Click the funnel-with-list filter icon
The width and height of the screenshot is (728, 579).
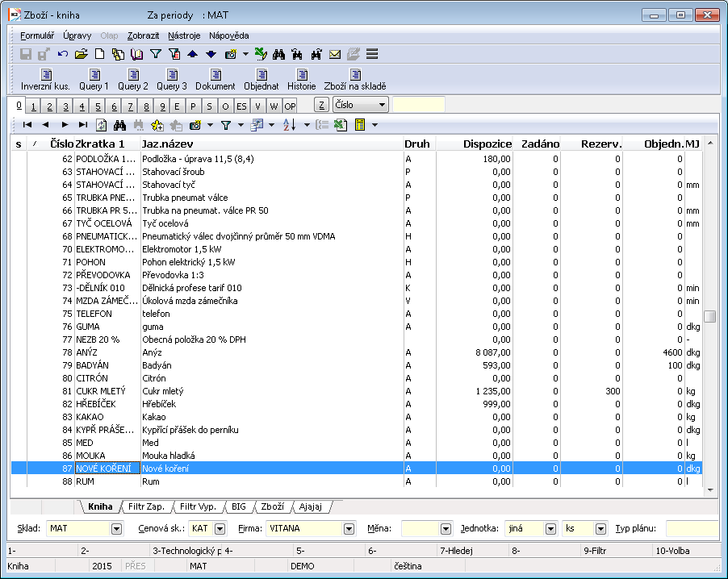174,54
